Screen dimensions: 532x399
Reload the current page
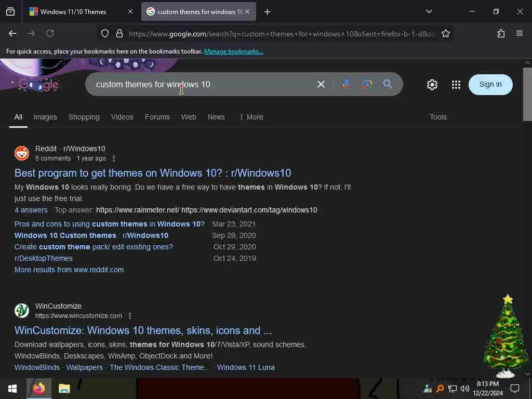click(50, 33)
